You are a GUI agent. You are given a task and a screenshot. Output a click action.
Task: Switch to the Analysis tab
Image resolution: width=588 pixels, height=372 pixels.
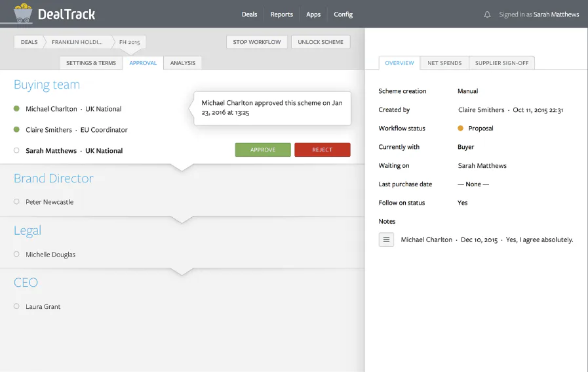click(x=183, y=63)
